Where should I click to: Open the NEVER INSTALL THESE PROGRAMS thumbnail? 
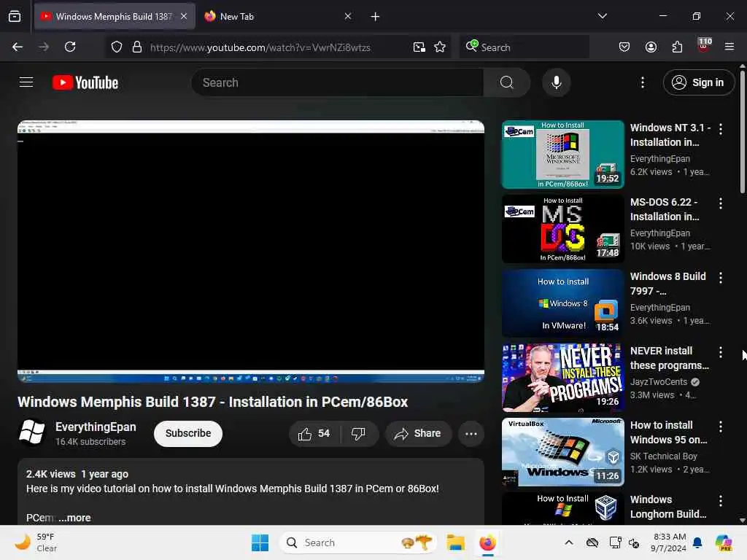point(563,378)
